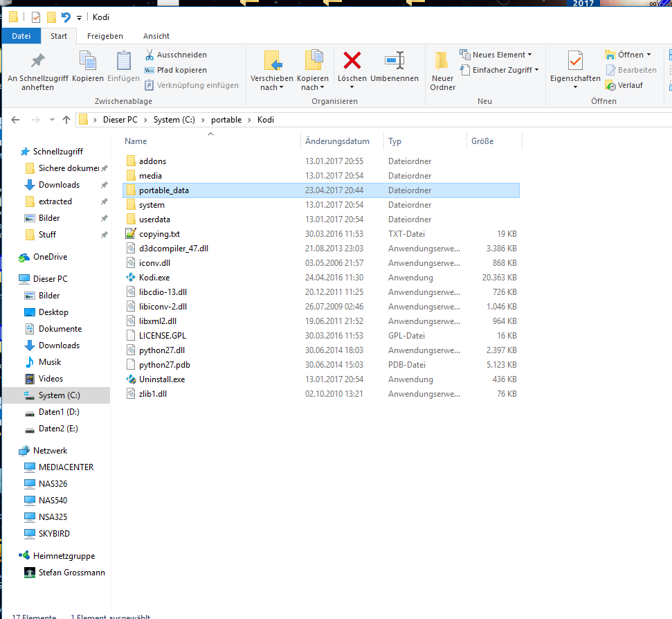Sort by the Größe column header
The height and width of the screenshot is (619, 672).
pyautogui.click(x=482, y=141)
